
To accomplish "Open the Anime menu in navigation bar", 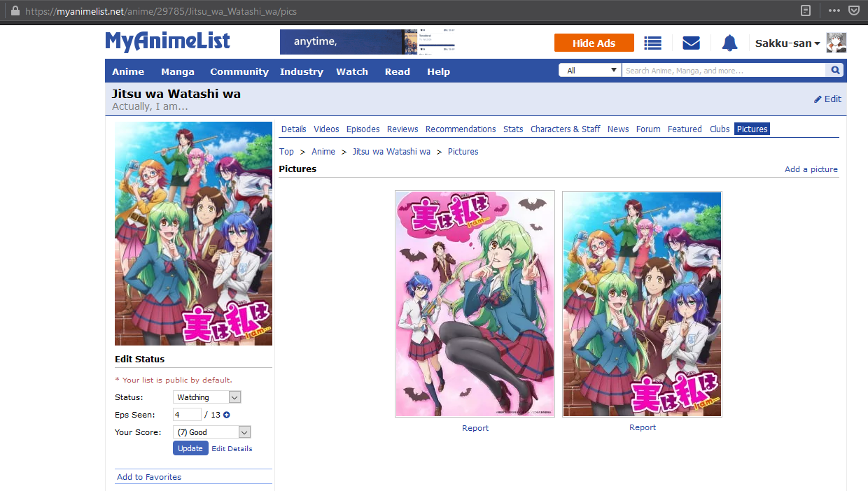I will (x=128, y=71).
